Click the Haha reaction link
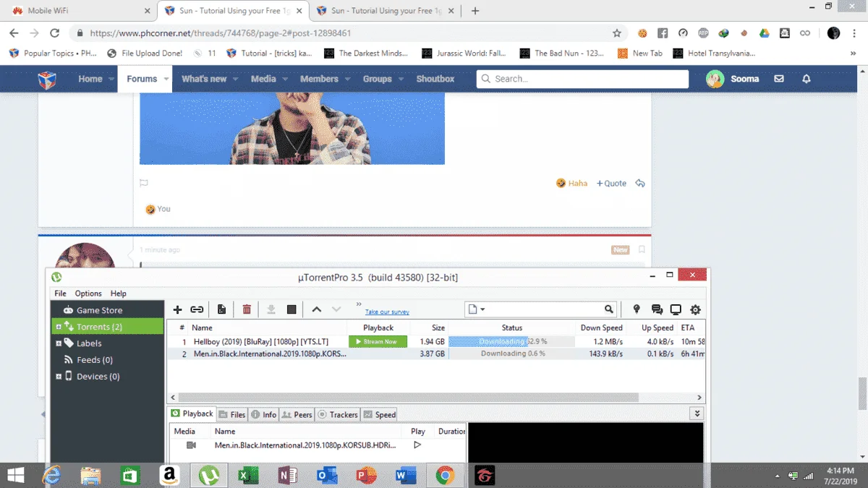Image resolution: width=868 pixels, height=488 pixels. pyautogui.click(x=572, y=184)
